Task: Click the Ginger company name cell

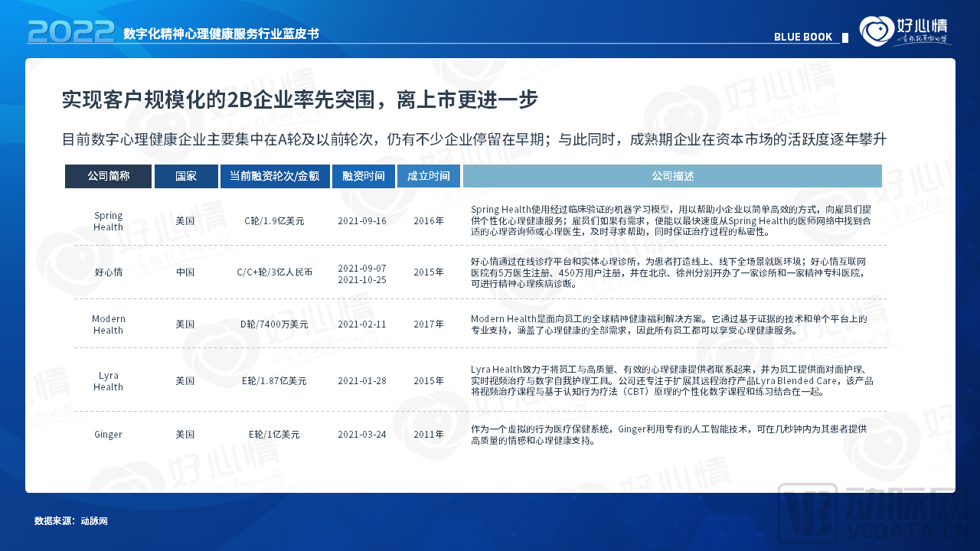Action: (x=108, y=435)
